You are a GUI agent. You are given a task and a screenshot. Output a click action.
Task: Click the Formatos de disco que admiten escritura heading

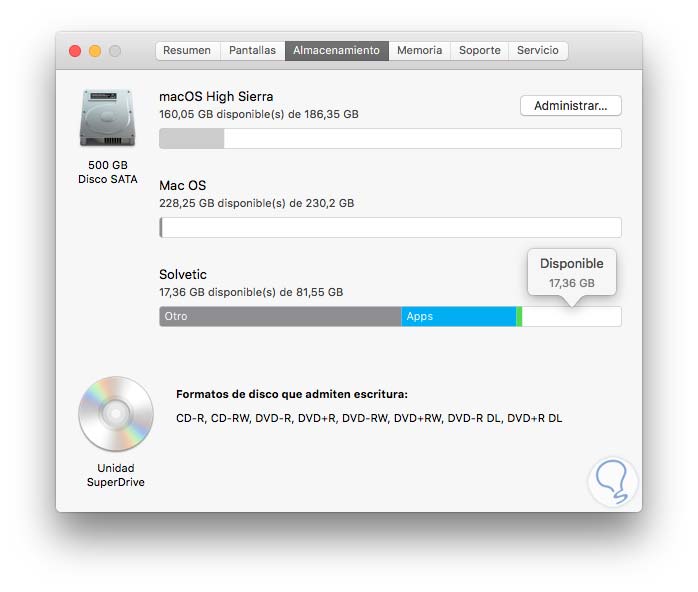292,394
